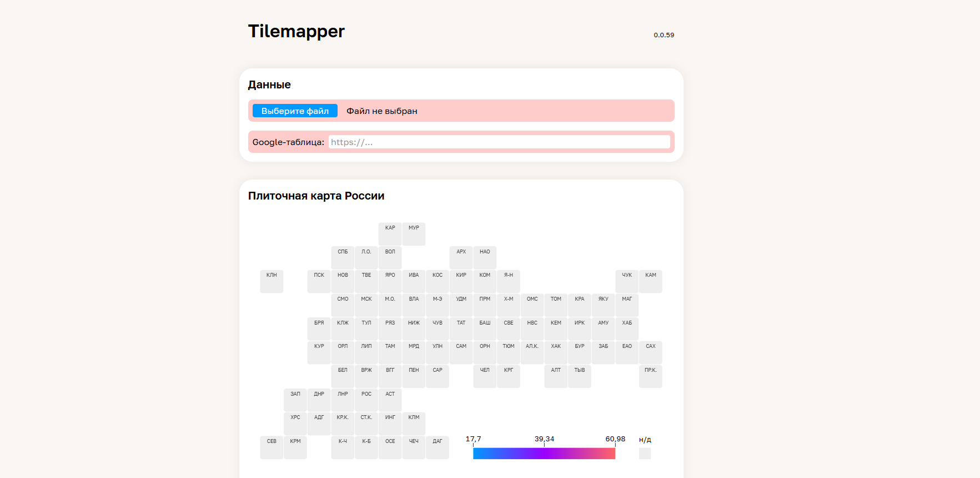This screenshot has width=980, height=478.
Task: Select the ТЫВ tile
Action: click(580, 376)
